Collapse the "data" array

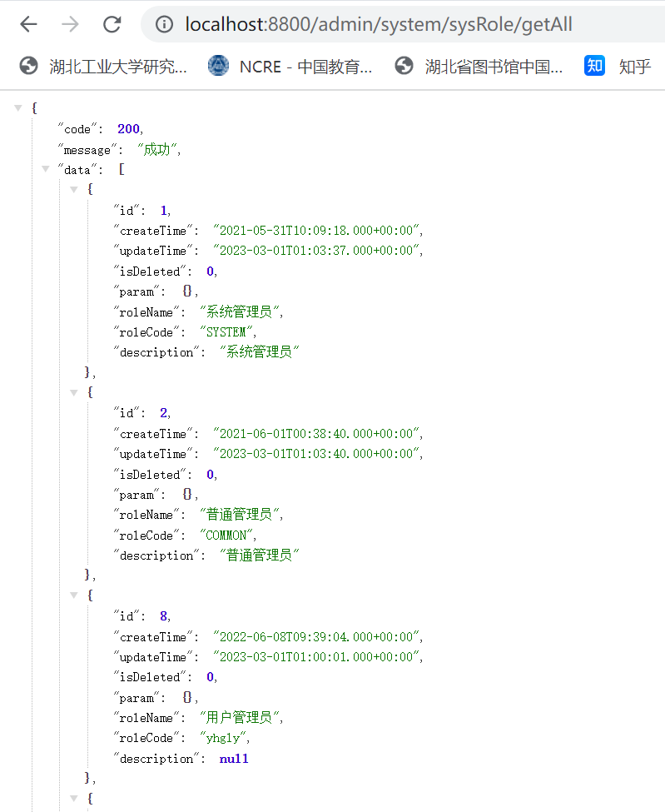point(46,169)
